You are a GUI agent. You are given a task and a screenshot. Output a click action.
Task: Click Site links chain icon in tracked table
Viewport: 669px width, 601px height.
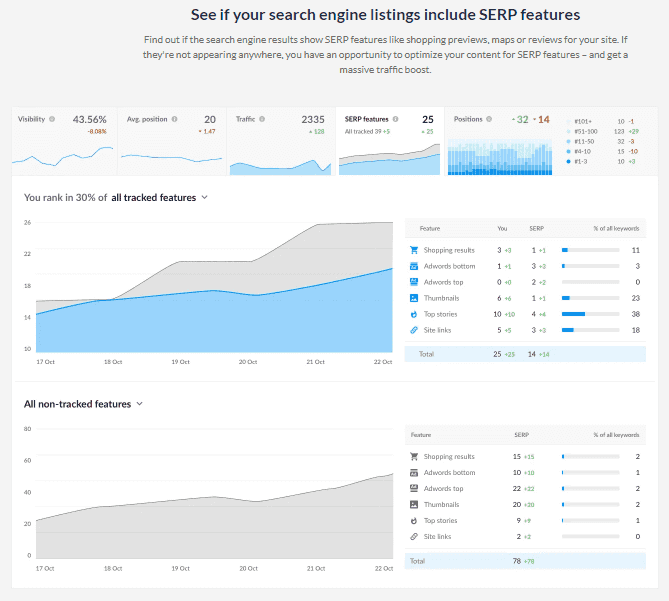click(x=414, y=330)
